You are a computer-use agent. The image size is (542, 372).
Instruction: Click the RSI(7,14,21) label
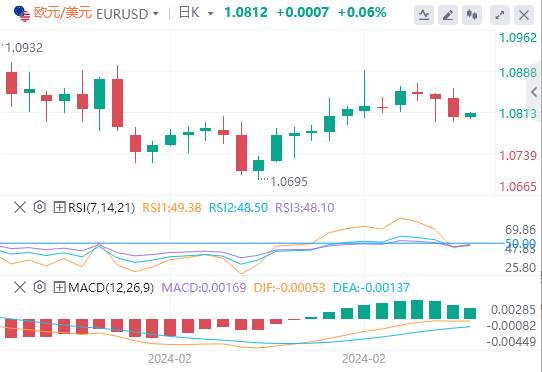click(101, 207)
